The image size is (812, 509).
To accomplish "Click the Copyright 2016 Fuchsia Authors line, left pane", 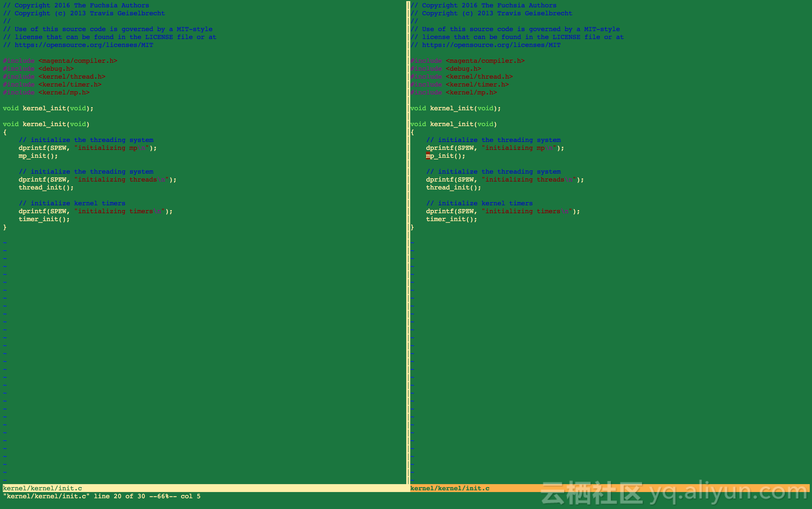I will tap(76, 5).
